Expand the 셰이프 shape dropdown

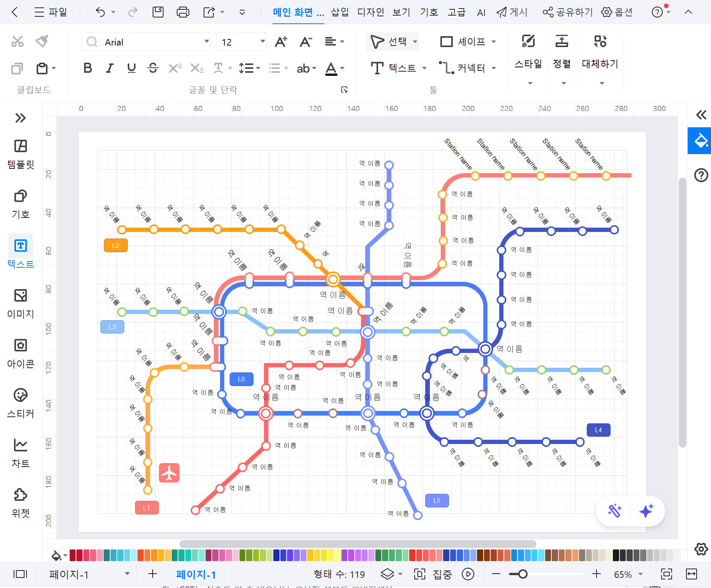click(494, 42)
